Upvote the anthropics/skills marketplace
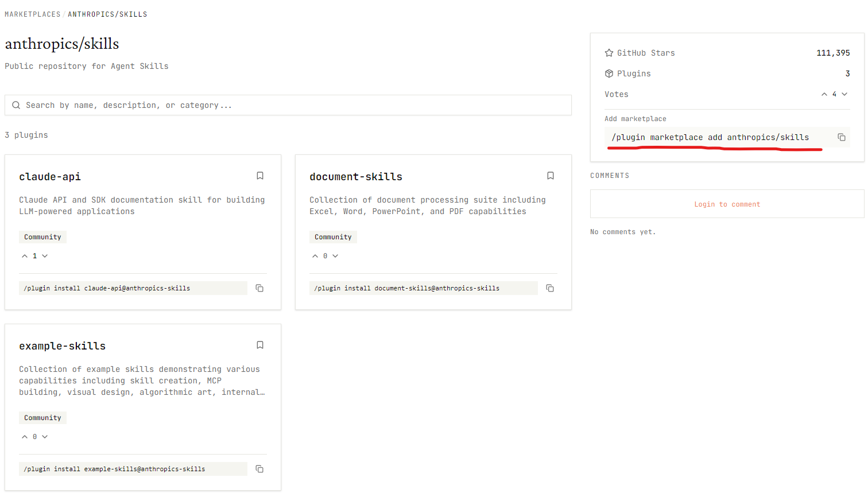 pyautogui.click(x=824, y=94)
